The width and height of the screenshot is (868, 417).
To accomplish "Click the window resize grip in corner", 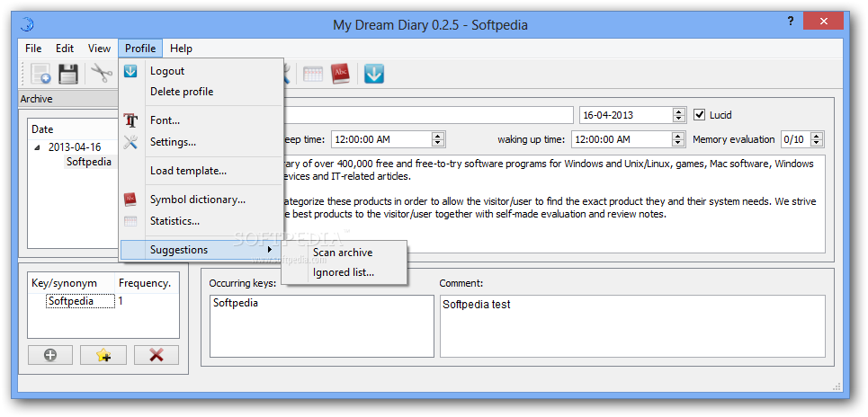I will coord(837,386).
